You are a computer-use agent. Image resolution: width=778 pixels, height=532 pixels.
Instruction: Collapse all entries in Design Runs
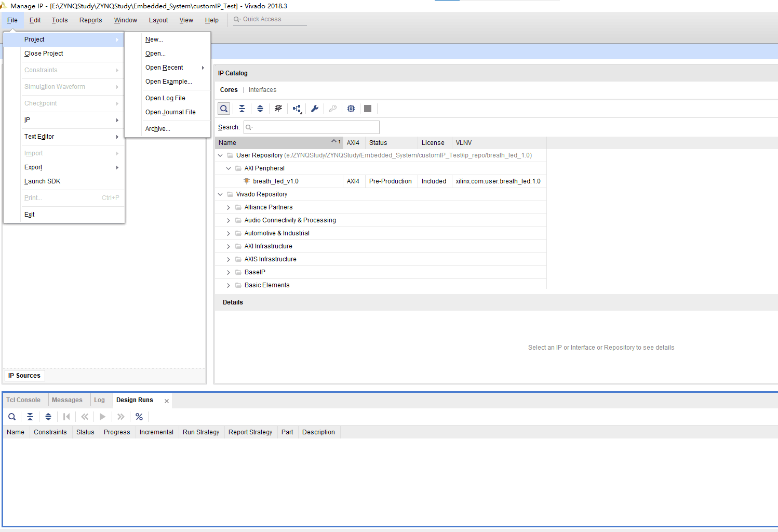coord(30,417)
